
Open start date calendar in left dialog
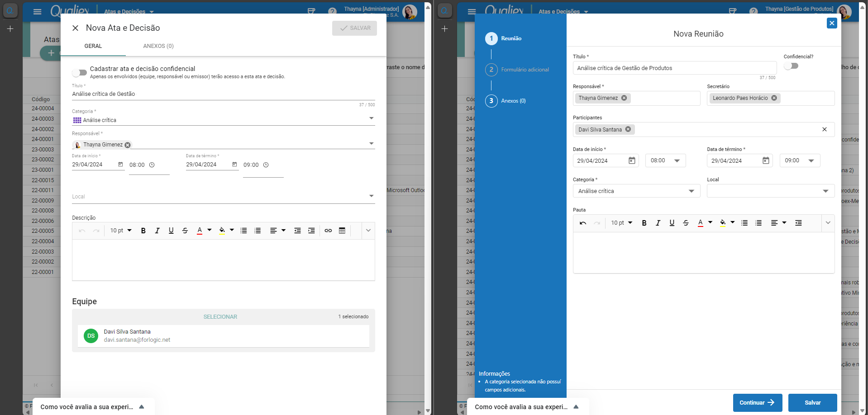[x=120, y=165]
